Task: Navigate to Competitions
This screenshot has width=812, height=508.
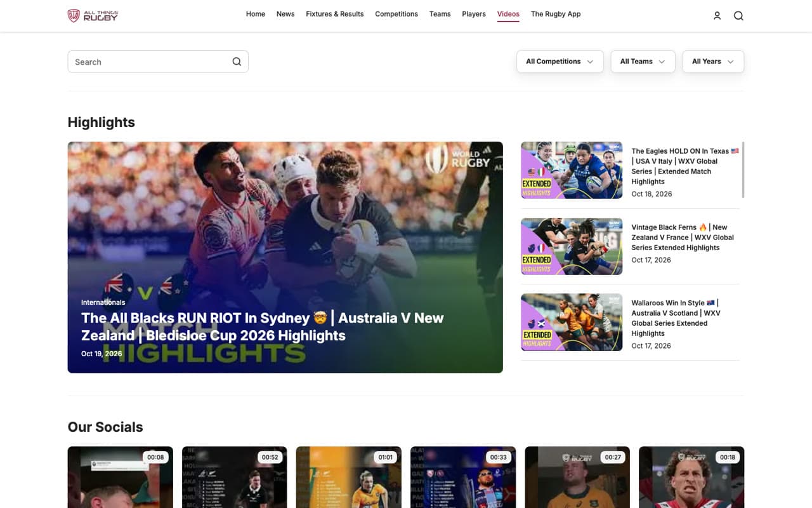Action: pos(396,14)
